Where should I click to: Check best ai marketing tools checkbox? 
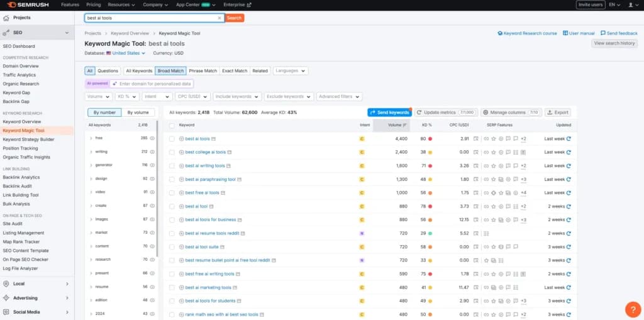[x=172, y=287]
